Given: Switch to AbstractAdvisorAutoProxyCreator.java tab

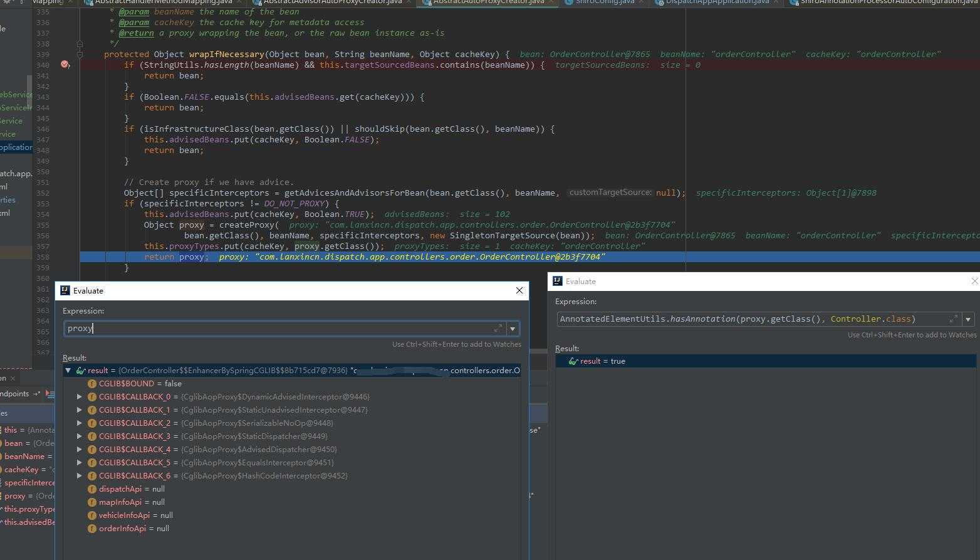Looking at the screenshot, I should (332, 3).
